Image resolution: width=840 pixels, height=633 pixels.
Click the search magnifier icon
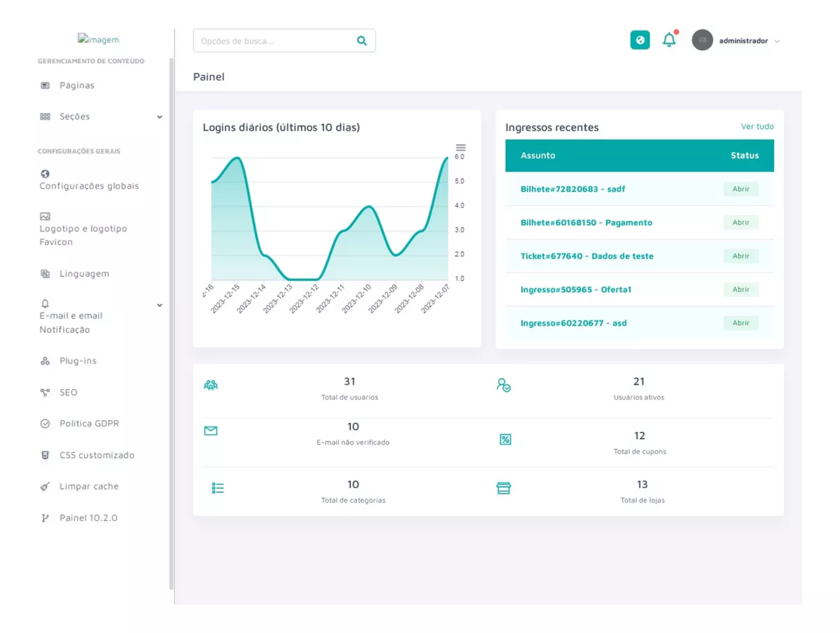(361, 41)
